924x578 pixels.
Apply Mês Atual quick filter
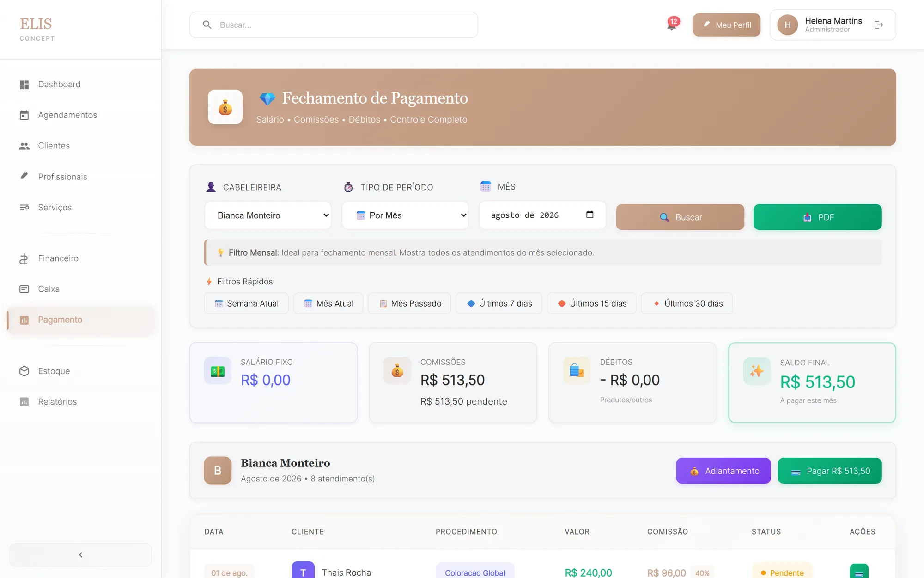click(328, 303)
